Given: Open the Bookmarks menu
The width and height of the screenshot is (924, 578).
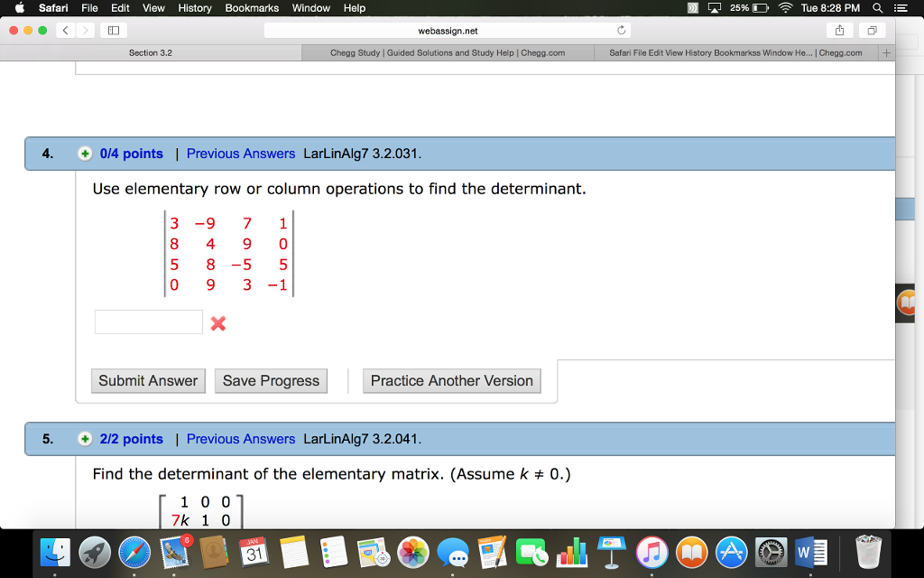Looking at the screenshot, I should click(251, 8).
